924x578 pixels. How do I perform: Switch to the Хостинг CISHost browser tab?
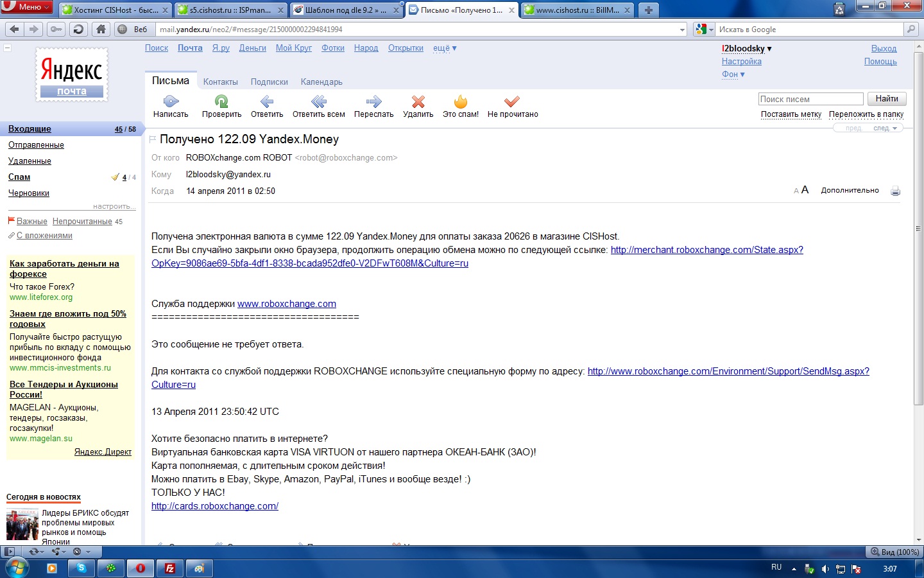(116, 10)
